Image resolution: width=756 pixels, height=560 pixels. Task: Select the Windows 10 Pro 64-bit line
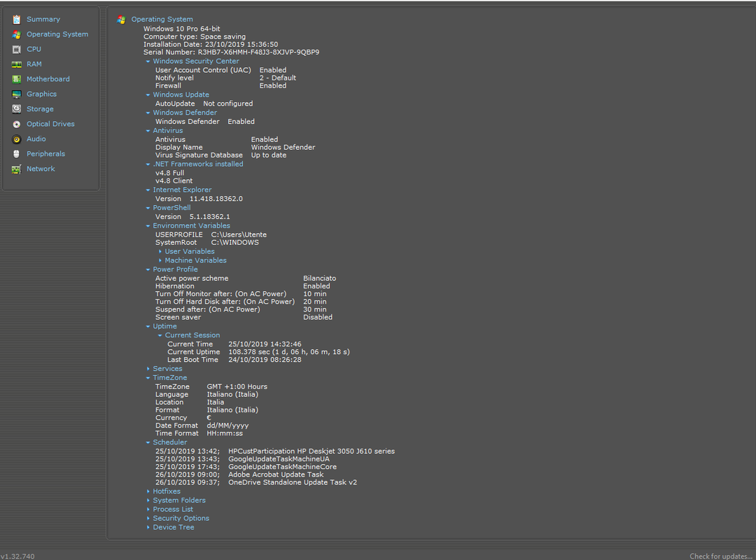[182, 29]
